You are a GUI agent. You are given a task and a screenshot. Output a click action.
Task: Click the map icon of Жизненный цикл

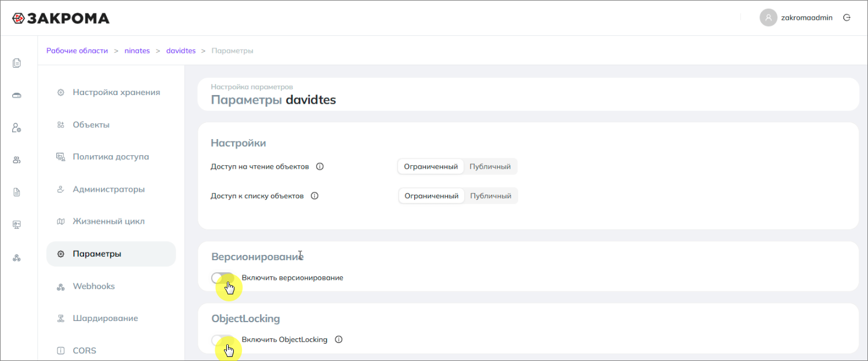pos(60,221)
